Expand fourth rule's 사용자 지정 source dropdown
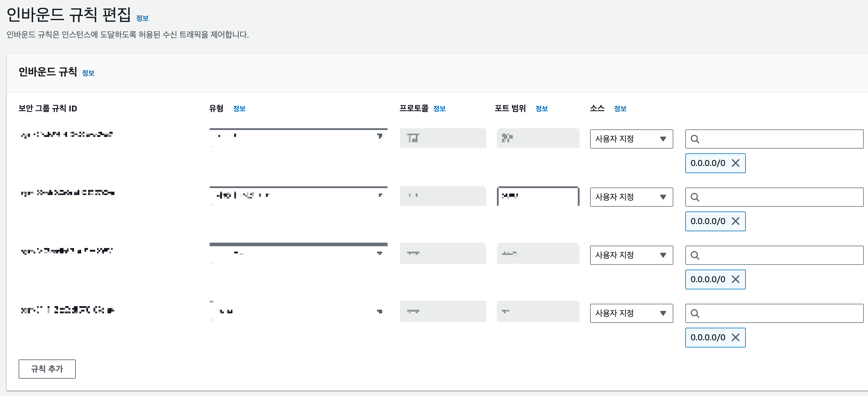 pyautogui.click(x=631, y=313)
